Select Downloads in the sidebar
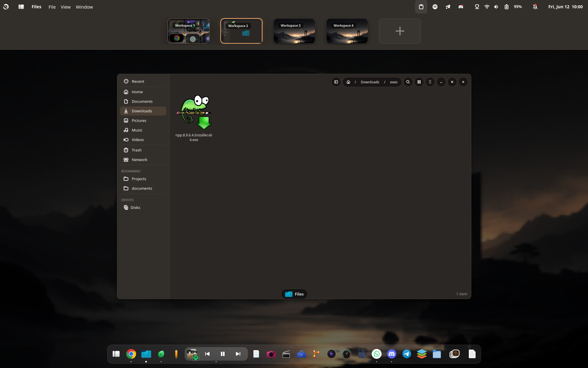 click(143, 111)
